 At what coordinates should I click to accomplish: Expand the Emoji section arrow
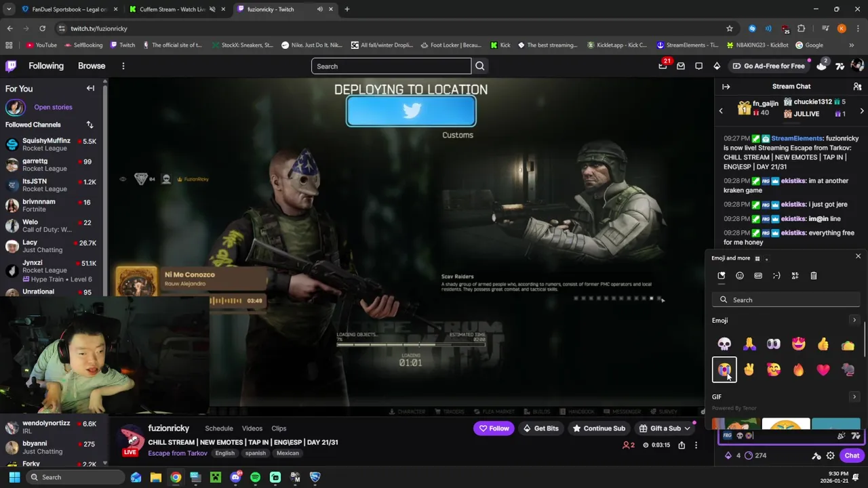click(x=854, y=321)
